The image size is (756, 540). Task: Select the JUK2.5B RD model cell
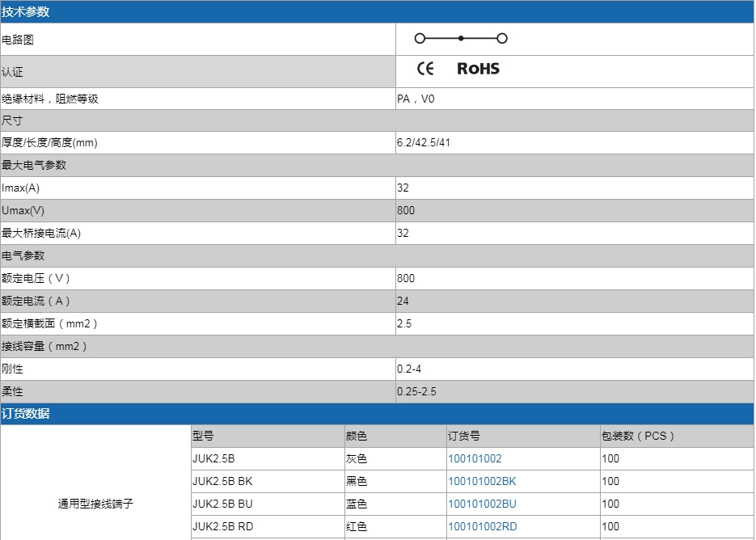point(222,527)
